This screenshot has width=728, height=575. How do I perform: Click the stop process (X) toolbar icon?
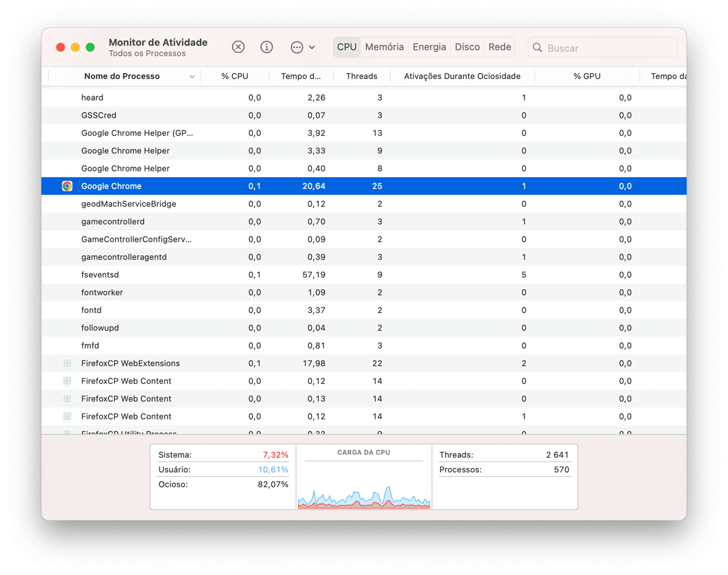point(238,47)
